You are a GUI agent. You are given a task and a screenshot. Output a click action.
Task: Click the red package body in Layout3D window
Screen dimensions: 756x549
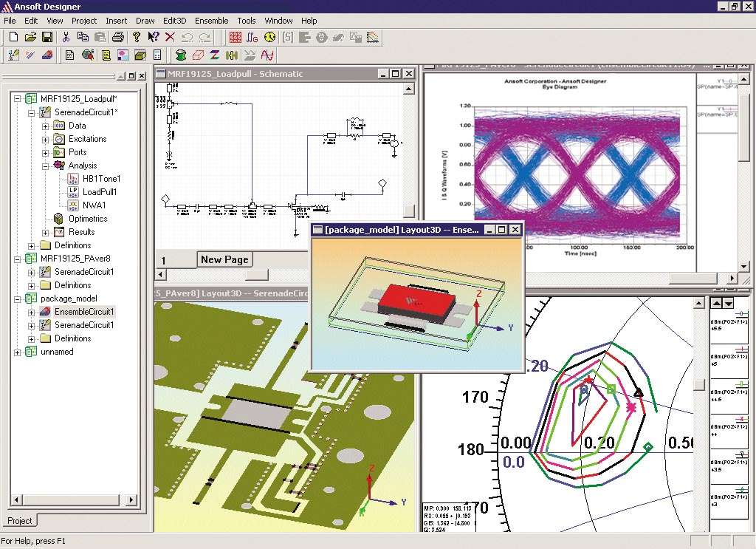[x=416, y=302]
